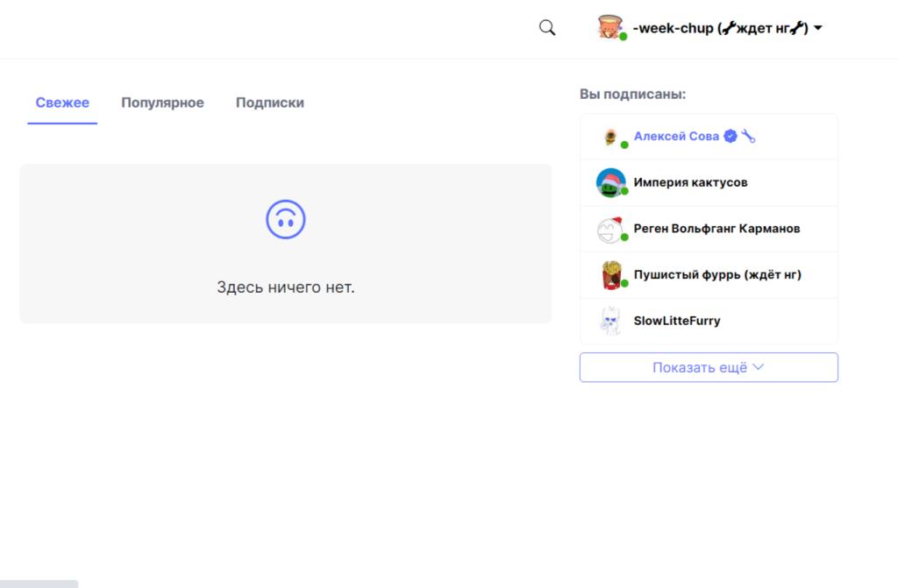Viewport: 898px width, 588px height.
Task: Open Алексей Сова profile link
Action: click(x=676, y=136)
